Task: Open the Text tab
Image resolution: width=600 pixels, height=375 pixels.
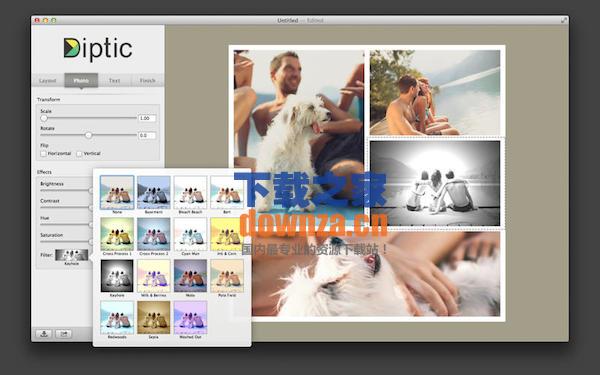Action: (x=114, y=80)
